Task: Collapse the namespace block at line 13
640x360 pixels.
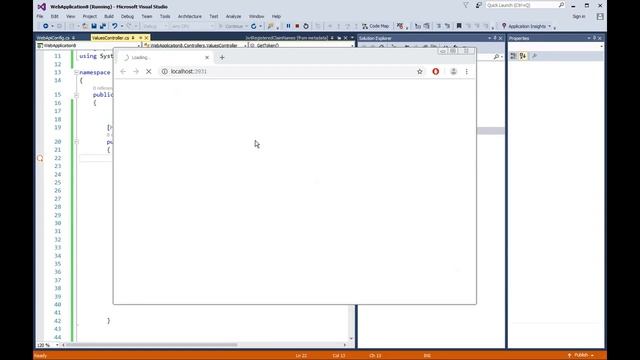Action: 76,72
